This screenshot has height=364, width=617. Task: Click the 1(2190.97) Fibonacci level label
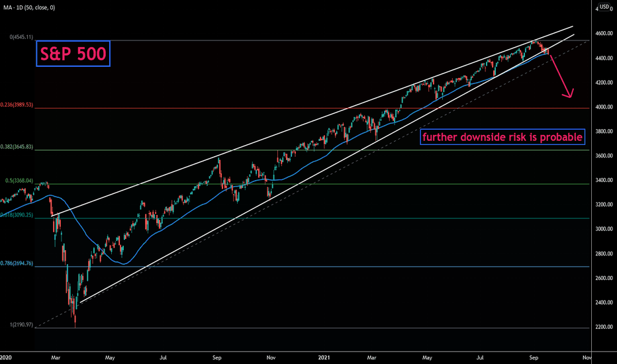pyautogui.click(x=22, y=325)
